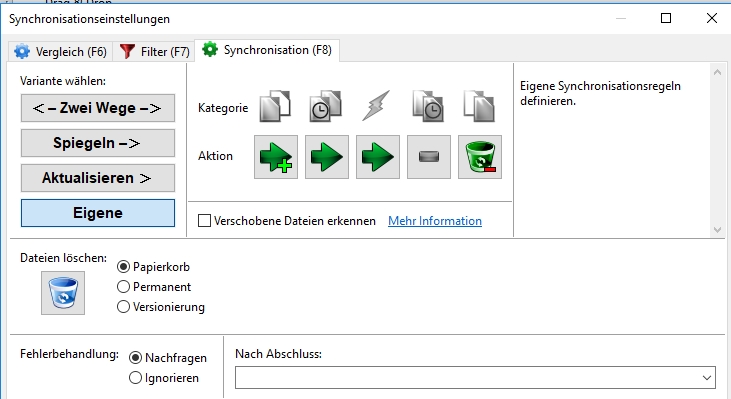The image size is (731, 399).
Task: Click the 'Nach Abschluss:' label
Action: [278, 354]
